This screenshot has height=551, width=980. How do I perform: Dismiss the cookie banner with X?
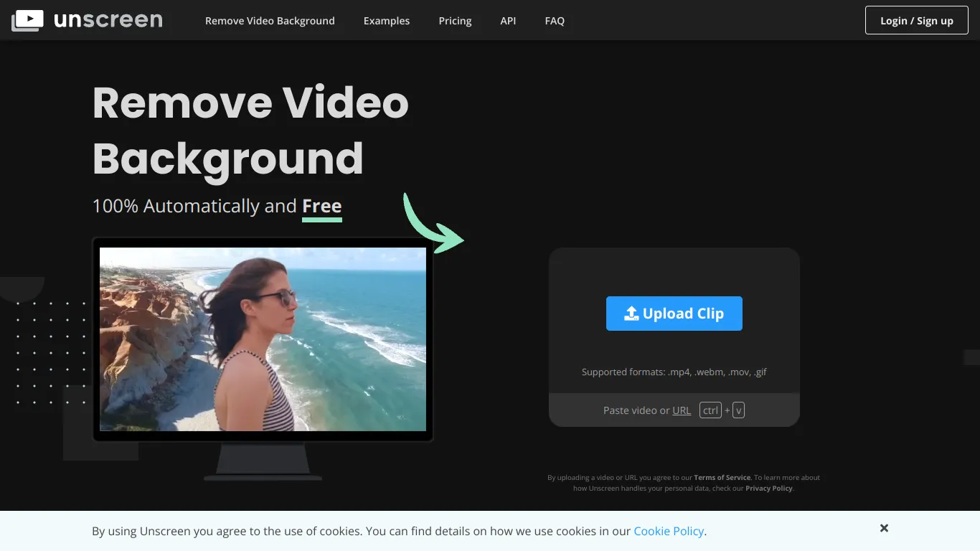[x=885, y=528]
